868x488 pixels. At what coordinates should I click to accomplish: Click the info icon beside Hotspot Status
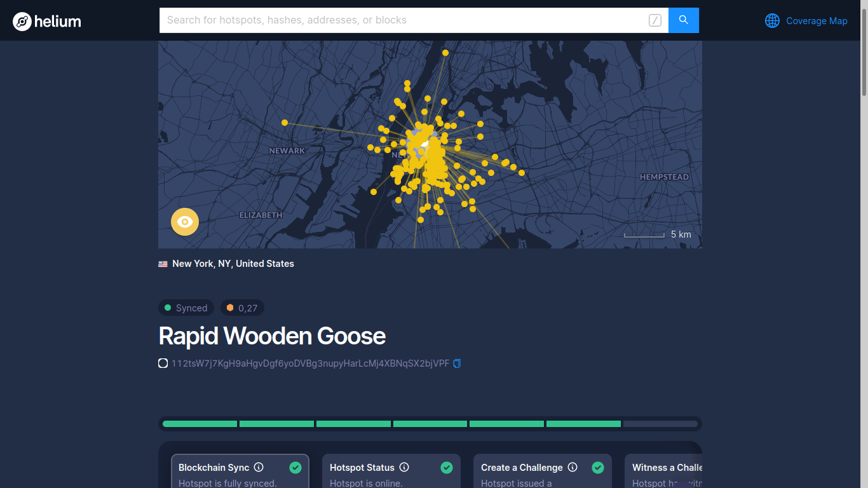point(404,467)
